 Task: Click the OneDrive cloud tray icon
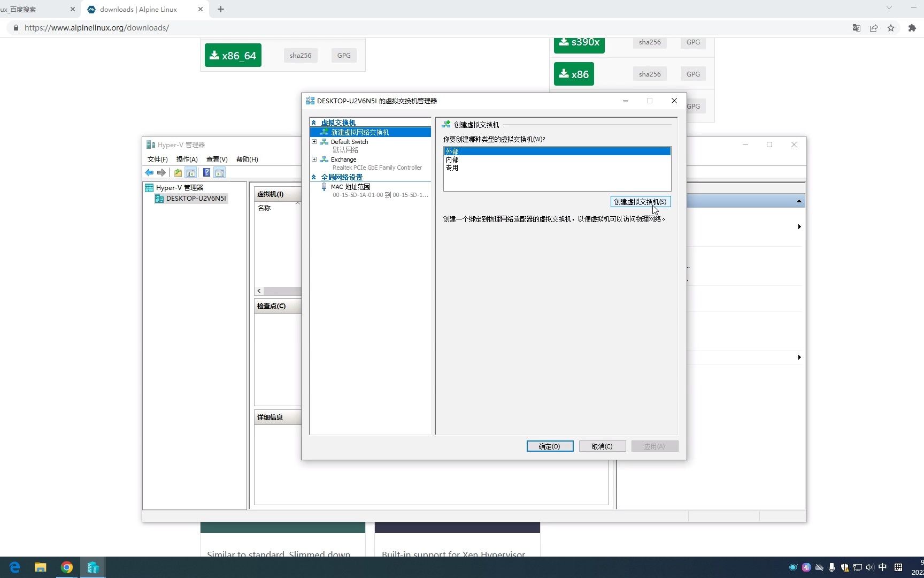819,567
